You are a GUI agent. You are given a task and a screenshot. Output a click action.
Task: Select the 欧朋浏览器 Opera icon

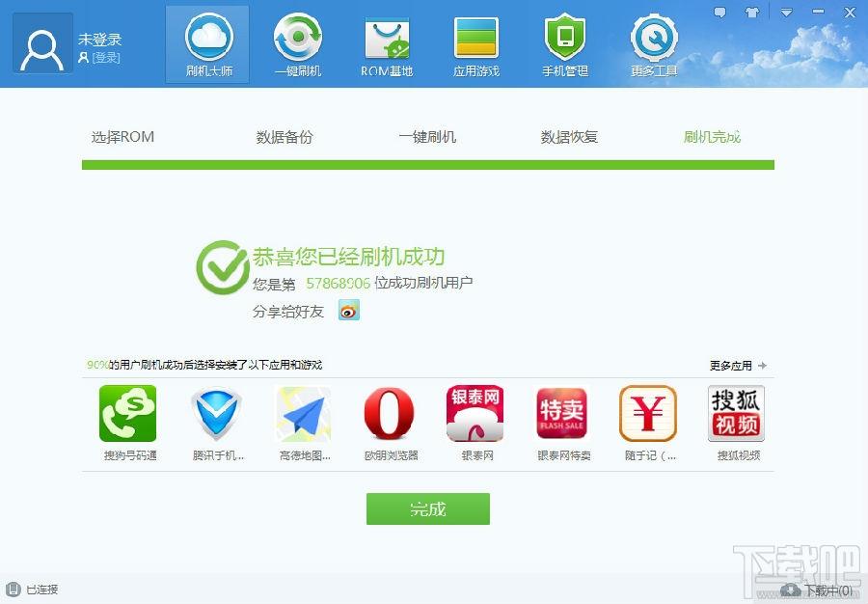click(x=390, y=414)
